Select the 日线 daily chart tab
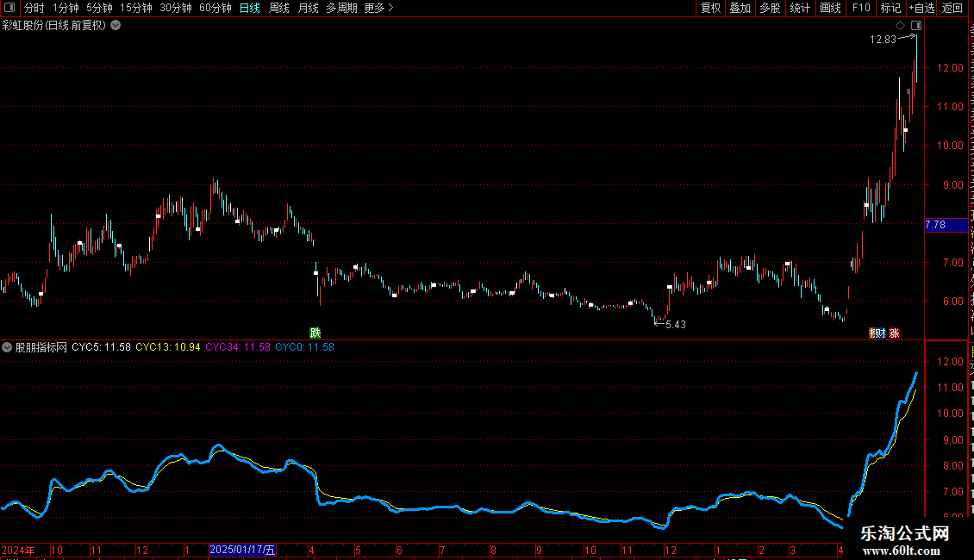 250,8
